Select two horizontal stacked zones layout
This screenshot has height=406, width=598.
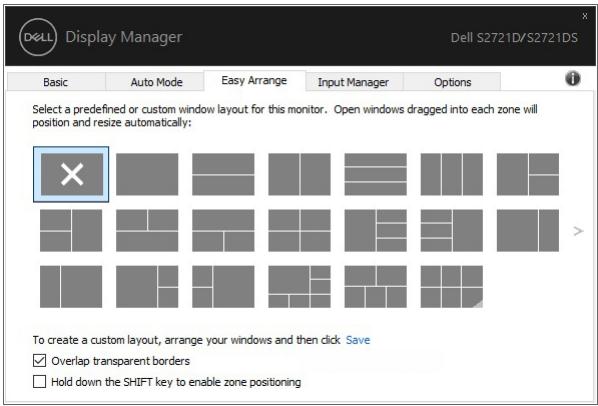point(223,174)
